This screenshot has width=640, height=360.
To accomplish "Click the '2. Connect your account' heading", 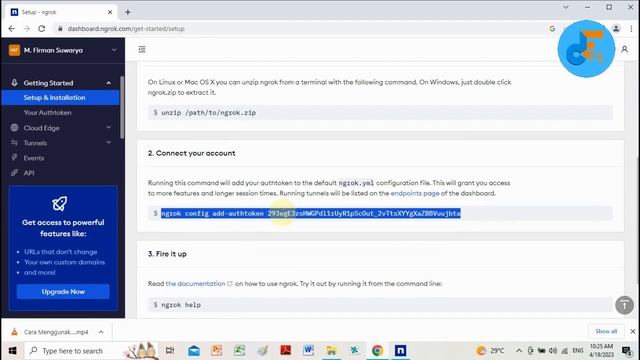I will coord(191,153).
